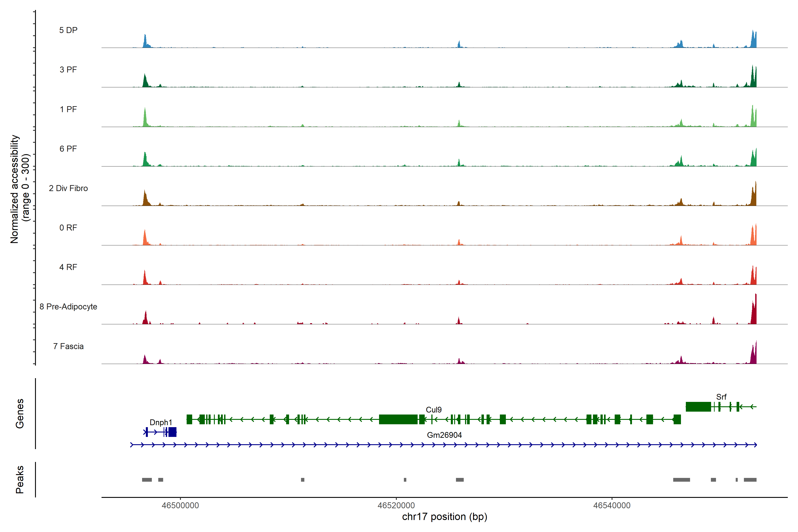Click the 3 PF track label

pyautogui.click(x=68, y=70)
